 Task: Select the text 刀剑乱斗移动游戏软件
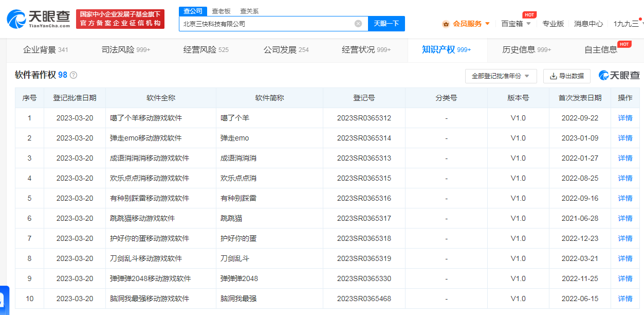pos(146,258)
